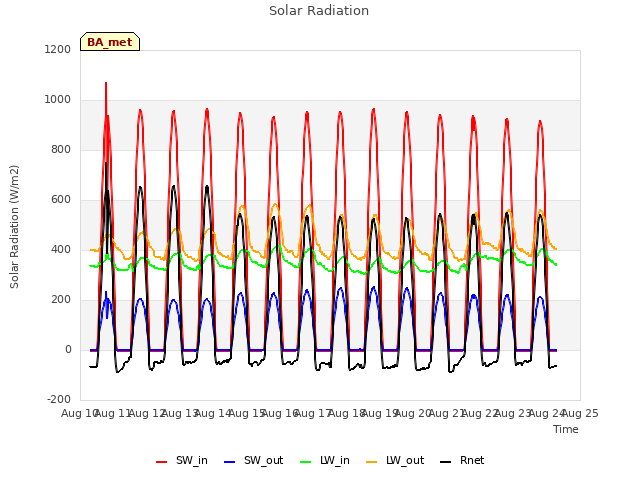Screen dimensions: 640x480
Task: Click the 1200 y-axis tick label
Action: tap(58, 49)
